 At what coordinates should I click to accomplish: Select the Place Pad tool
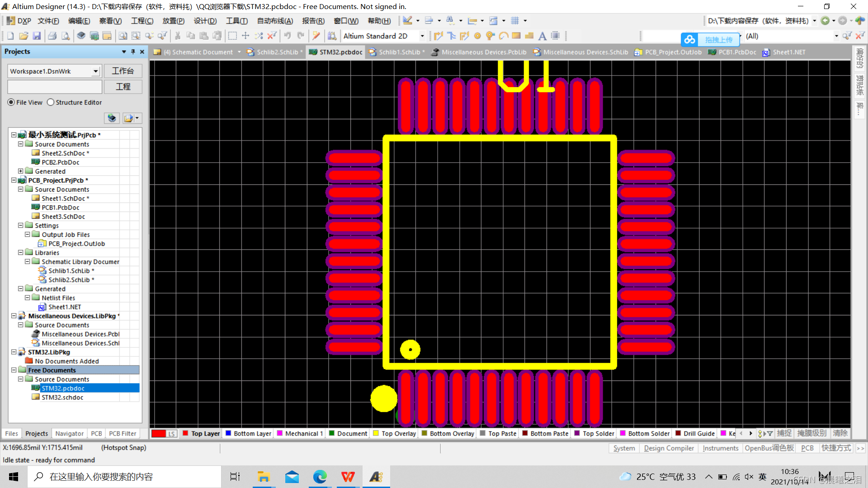[477, 36]
